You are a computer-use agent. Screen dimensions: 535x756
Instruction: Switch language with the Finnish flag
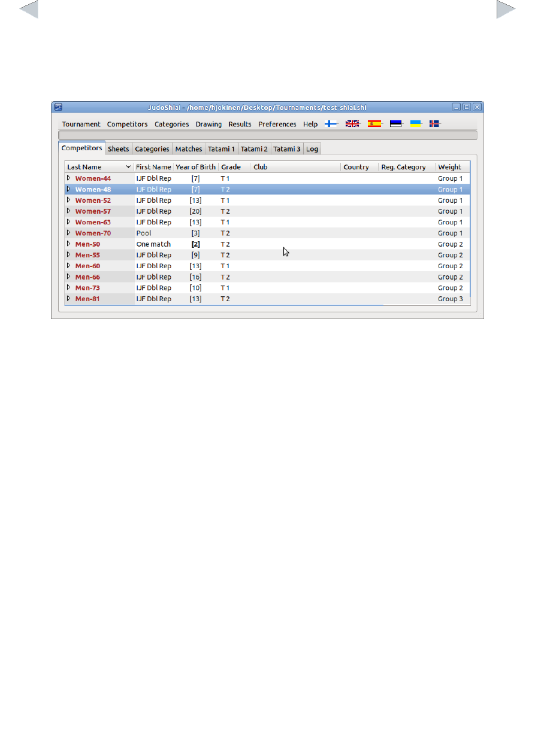(x=331, y=124)
